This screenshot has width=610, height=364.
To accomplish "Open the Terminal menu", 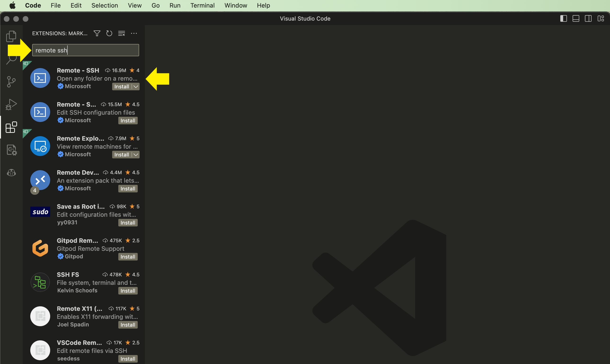I will click(202, 5).
